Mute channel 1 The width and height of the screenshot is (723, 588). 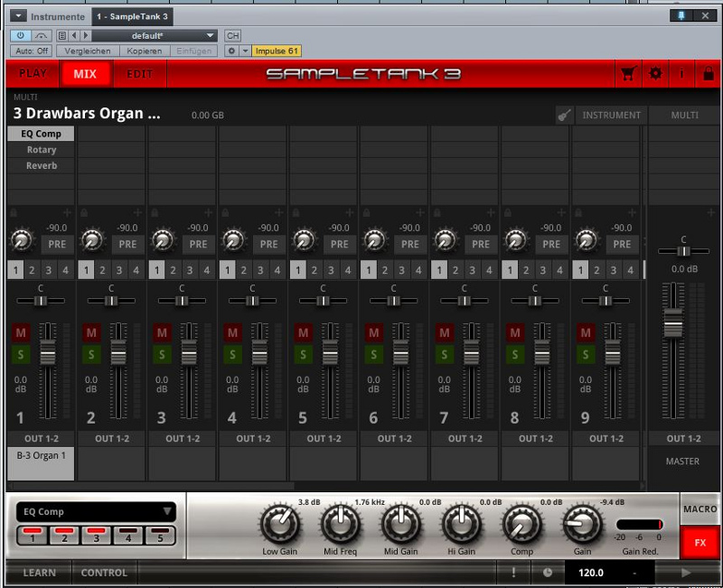coord(21,332)
